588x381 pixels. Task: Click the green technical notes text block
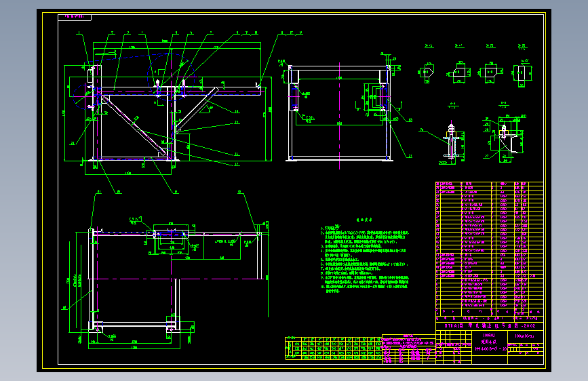tap(364, 259)
